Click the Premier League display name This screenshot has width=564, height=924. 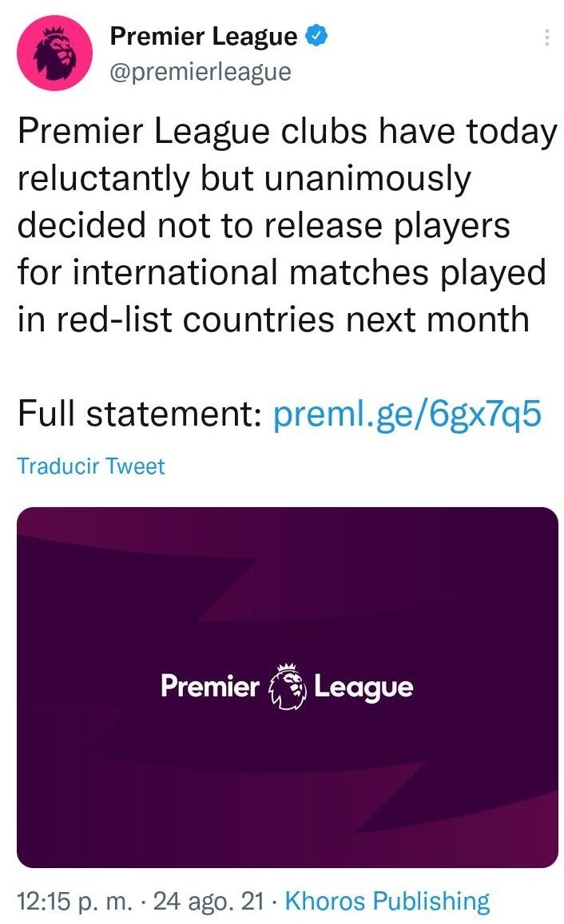(203, 36)
